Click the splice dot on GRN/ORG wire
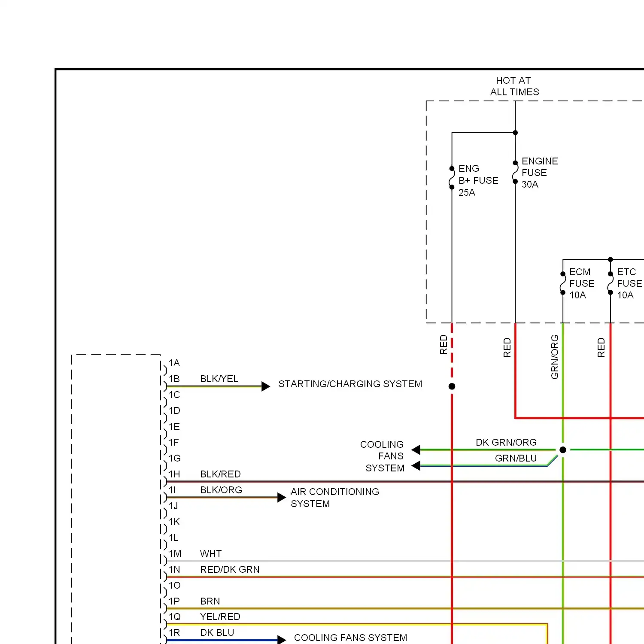 [563, 450]
